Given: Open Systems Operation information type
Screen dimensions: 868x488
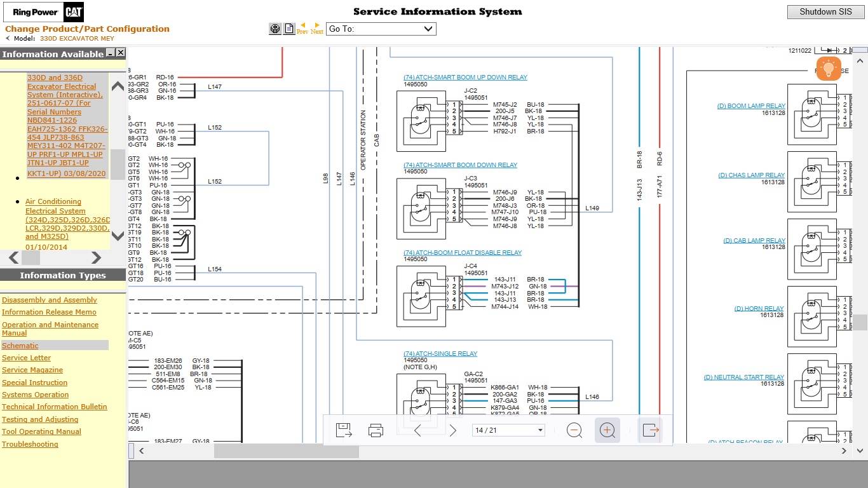Looking at the screenshot, I should click(35, 395).
